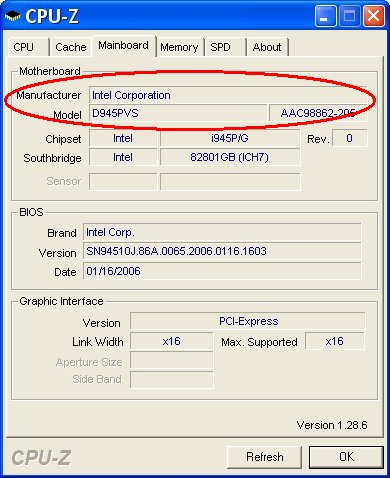Open the Memory tab

click(180, 47)
